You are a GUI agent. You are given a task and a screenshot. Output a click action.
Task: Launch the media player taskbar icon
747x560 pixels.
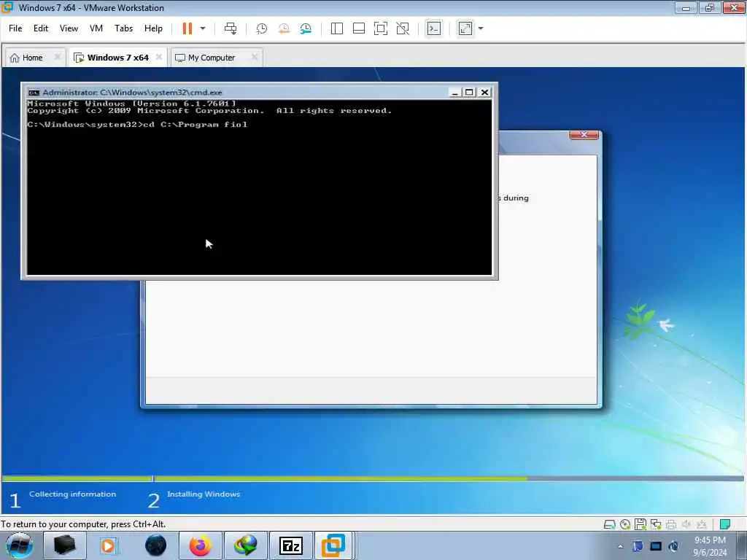108,545
